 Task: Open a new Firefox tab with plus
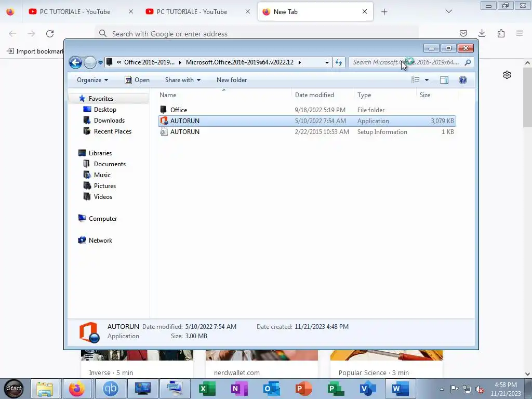click(384, 12)
